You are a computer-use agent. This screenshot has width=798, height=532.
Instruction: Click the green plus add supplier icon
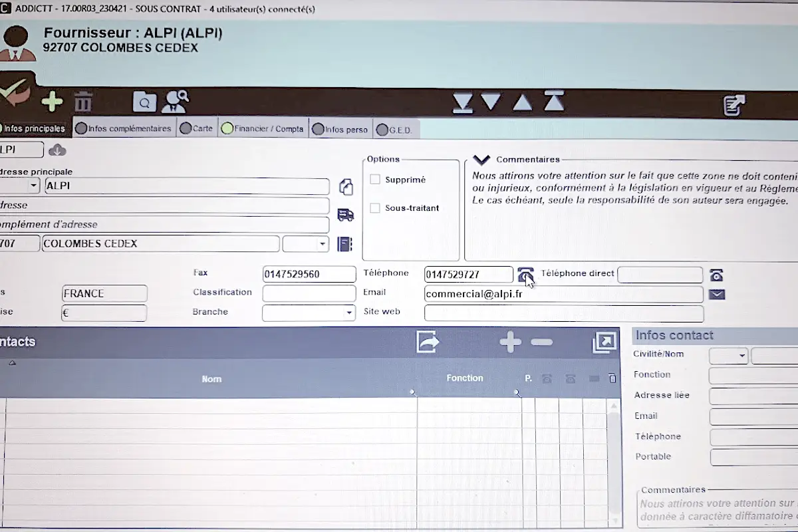pyautogui.click(x=52, y=102)
